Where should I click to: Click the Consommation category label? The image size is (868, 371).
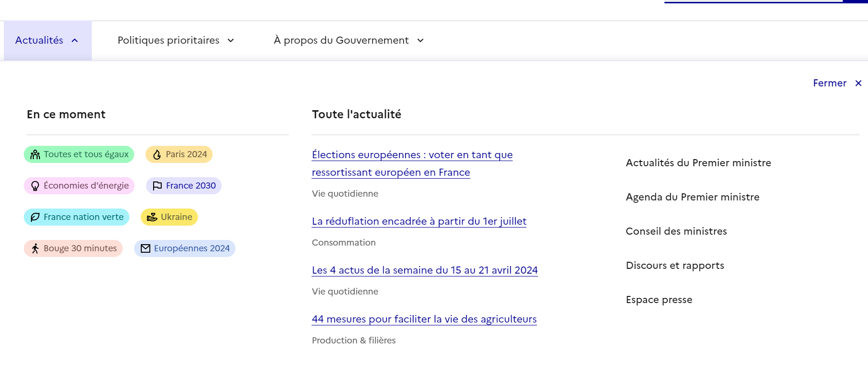344,243
